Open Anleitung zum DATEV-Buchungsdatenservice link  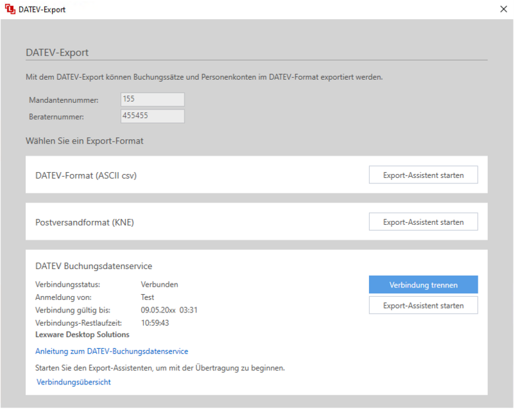click(x=112, y=351)
